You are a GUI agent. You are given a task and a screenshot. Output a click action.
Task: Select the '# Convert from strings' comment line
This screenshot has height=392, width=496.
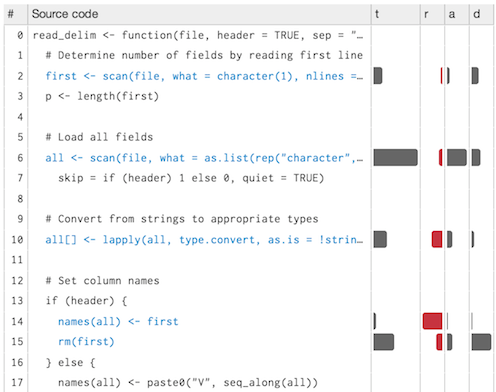coord(182,219)
